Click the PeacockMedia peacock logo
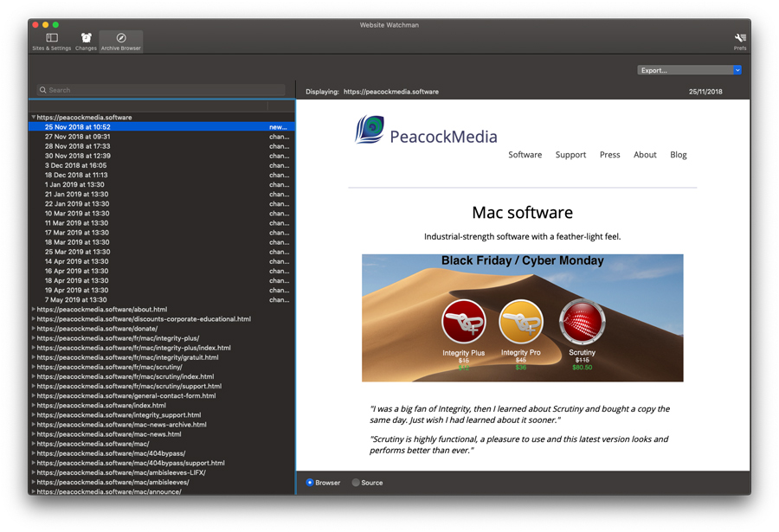The height and width of the screenshot is (532, 779). pyautogui.click(x=370, y=131)
